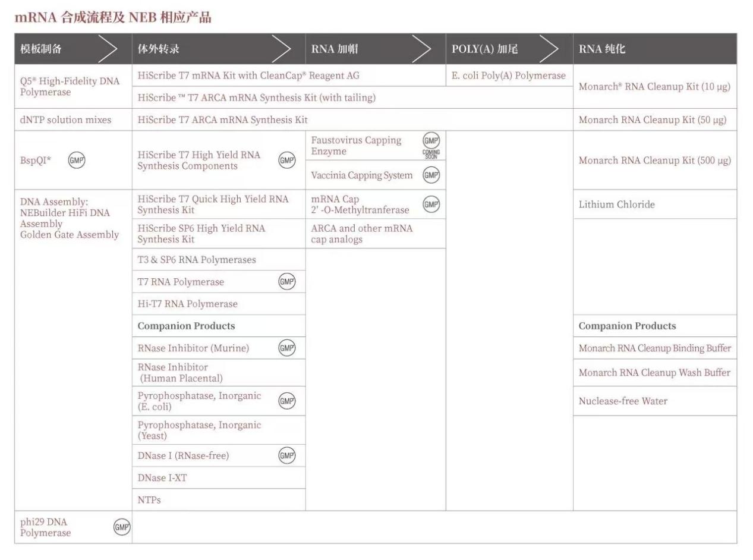Click GMP badge next to phi29 DNA Polymerase
Screen dimensions: 753x560
click(x=122, y=527)
